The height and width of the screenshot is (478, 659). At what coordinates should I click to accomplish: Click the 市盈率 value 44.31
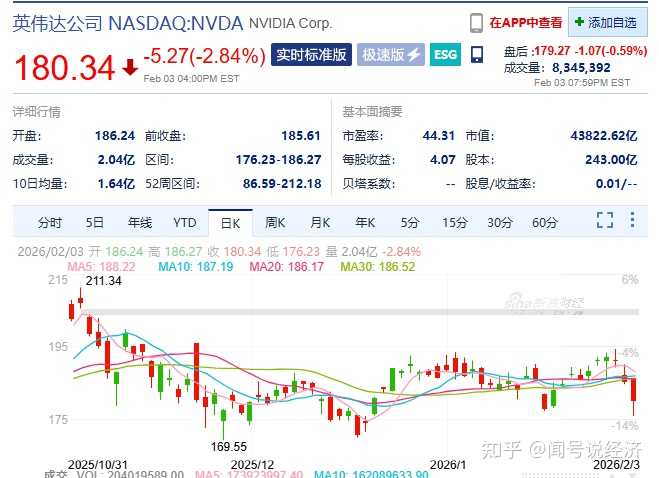point(439,136)
